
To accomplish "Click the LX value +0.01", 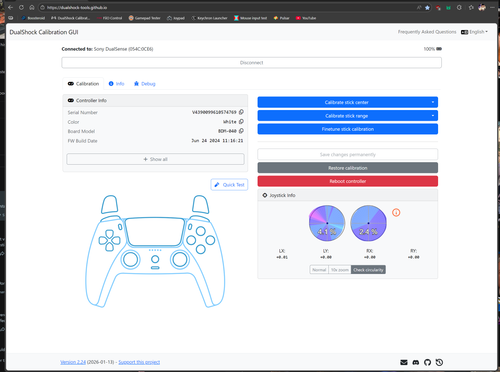I will pos(282,257).
